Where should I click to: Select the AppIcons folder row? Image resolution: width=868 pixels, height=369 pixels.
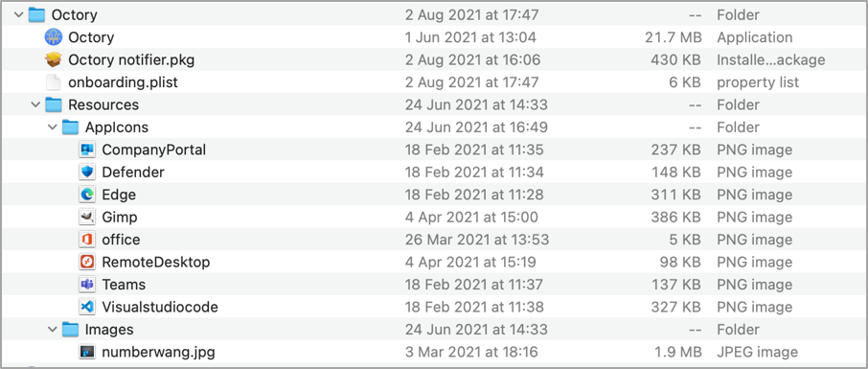pos(434,127)
